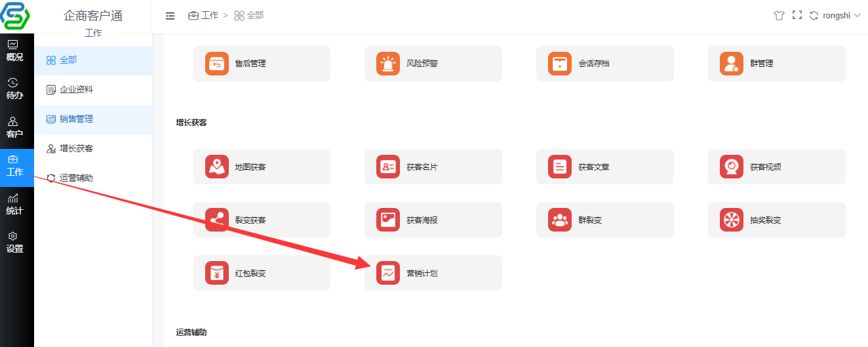This screenshot has width=868, height=347.
Task: Select 企业资料 in the submenu
Action: point(93,90)
